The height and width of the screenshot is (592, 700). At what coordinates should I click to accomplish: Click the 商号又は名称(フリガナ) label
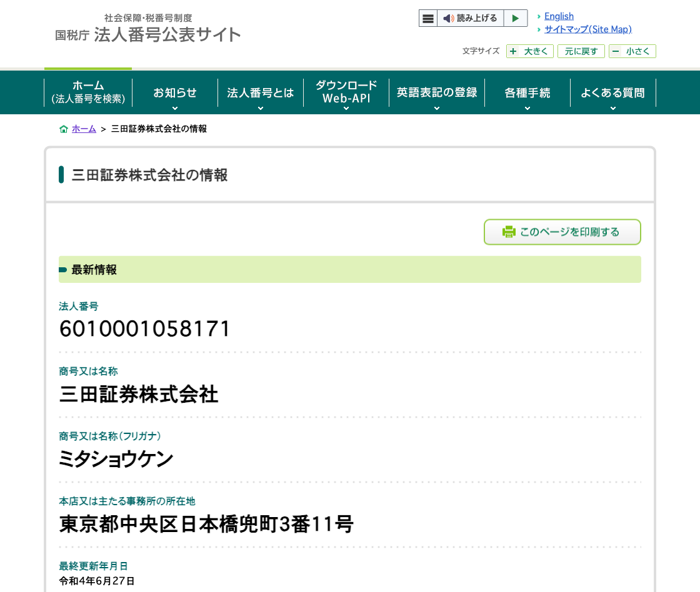coord(110,436)
